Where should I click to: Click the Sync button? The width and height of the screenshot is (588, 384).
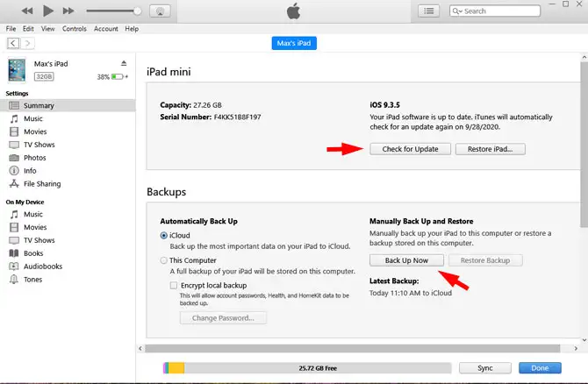coord(484,368)
